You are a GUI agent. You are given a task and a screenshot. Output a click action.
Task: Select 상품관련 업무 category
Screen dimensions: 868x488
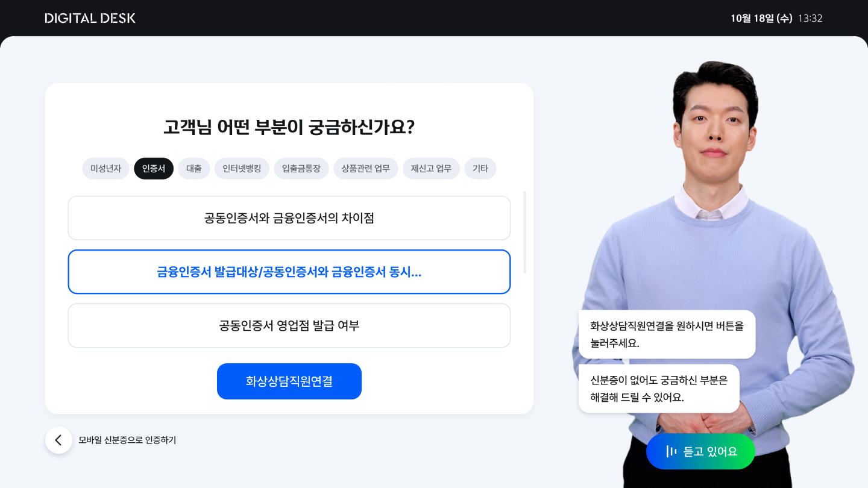(x=366, y=169)
